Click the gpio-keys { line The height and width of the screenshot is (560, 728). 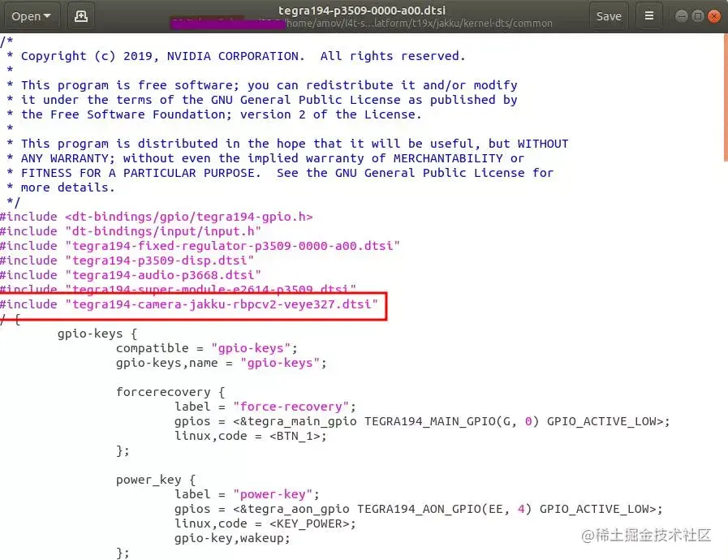[x=97, y=334]
